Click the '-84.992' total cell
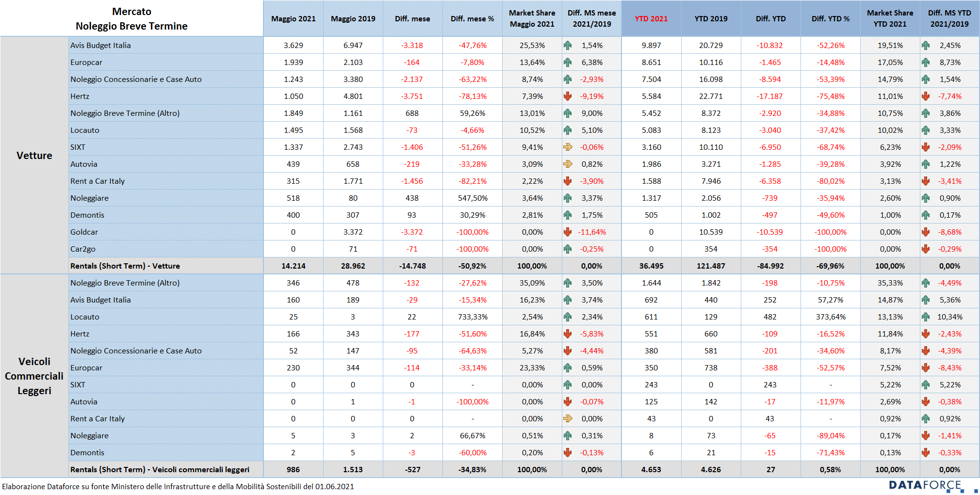Image resolution: width=980 pixels, height=495 pixels. tap(770, 266)
